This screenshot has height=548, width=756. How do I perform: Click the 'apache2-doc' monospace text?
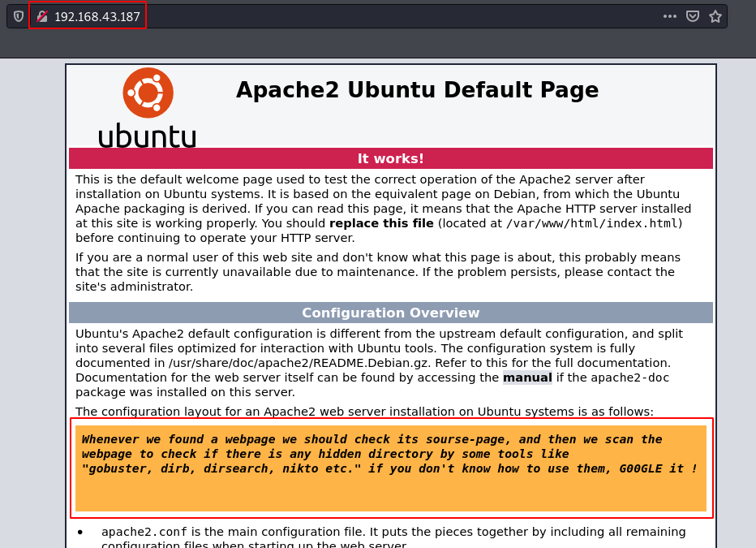630,378
